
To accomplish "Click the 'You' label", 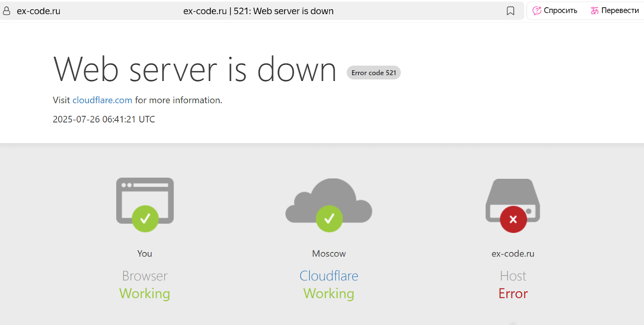I will click(144, 254).
